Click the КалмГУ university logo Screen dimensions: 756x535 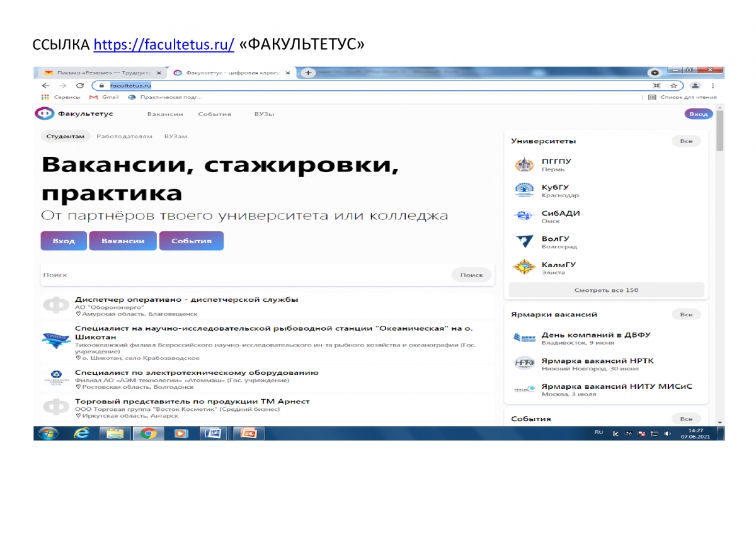[x=524, y=268]
